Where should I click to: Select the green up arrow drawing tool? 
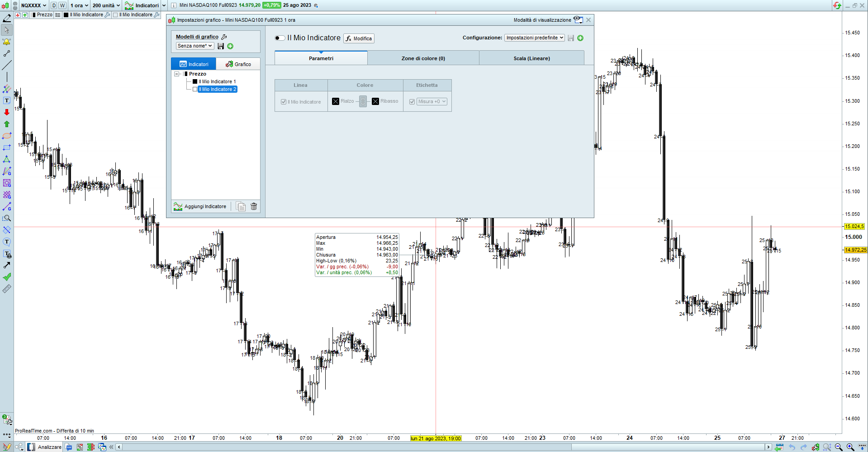tap(7, 124)
